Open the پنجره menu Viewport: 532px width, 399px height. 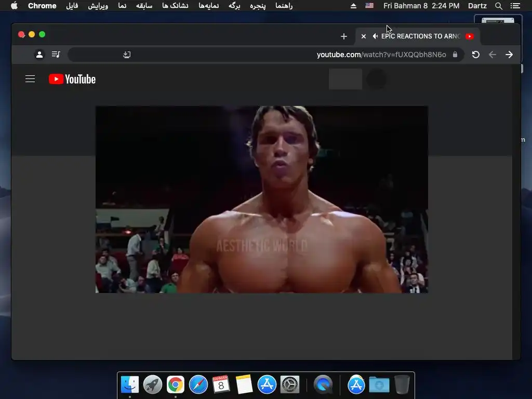(x=258, y=6)
